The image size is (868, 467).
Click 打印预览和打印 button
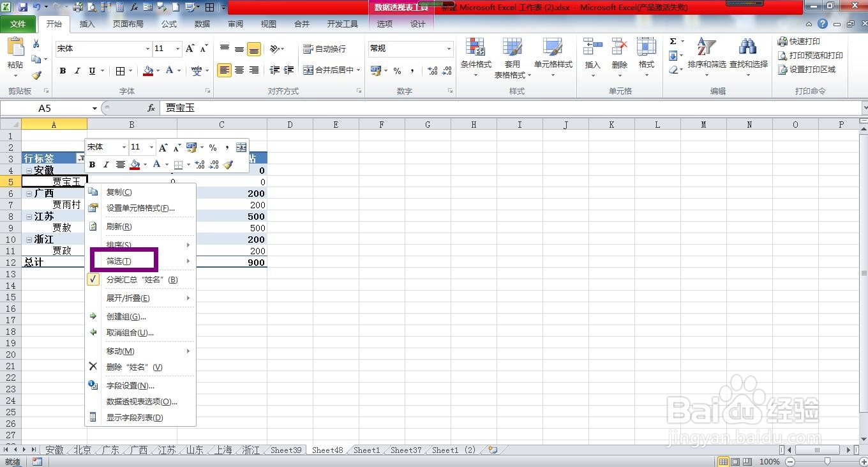coord(810,56)
